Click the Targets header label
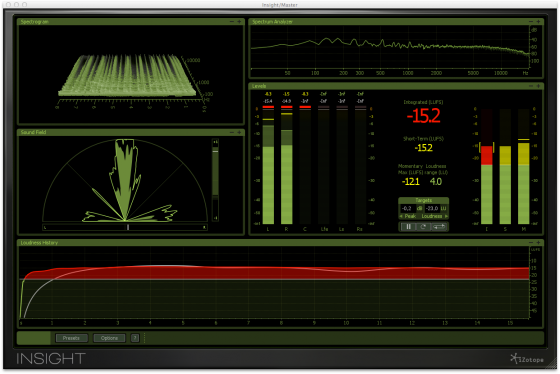This screenshot has width=560, height=374. 424,200
